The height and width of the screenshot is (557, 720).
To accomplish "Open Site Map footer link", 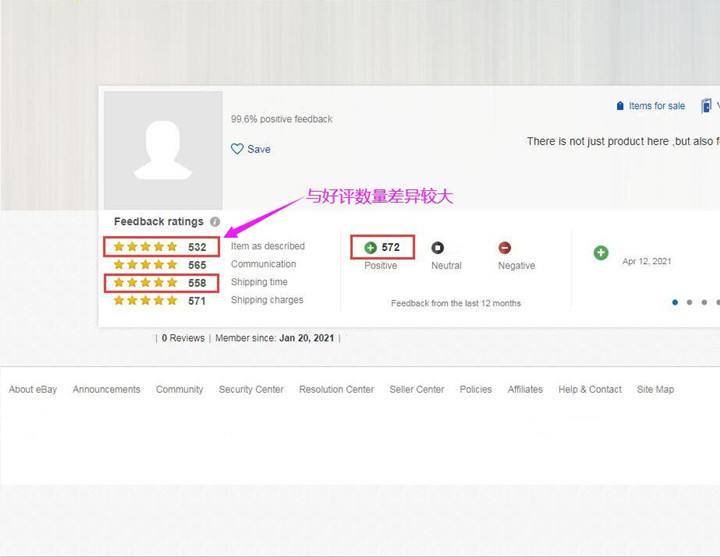I will (655, 389).
